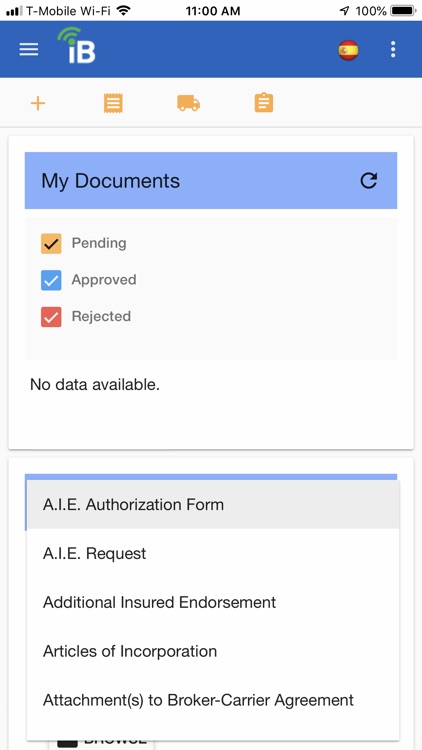The width and height of the screenshot is (422, 750).
Task: Tap the orange truck icon
Action: point(189,103)
